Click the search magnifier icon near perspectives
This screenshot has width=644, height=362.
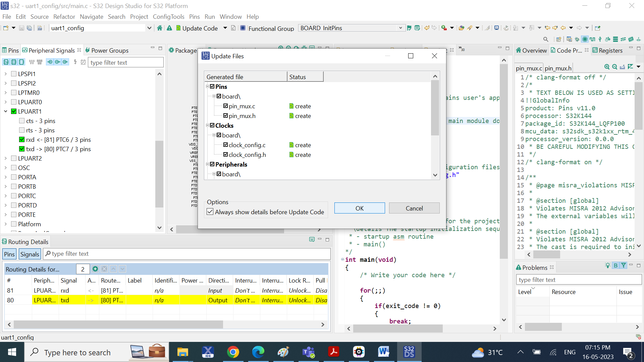[x=545, y=39]
